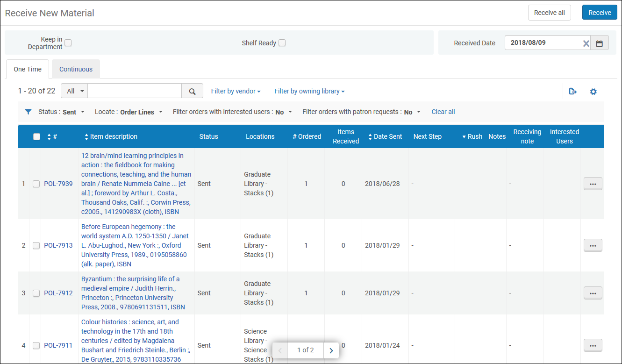Switch to the Continuous tab
This screenshot has height=364, width=622.
coord(76,69)
